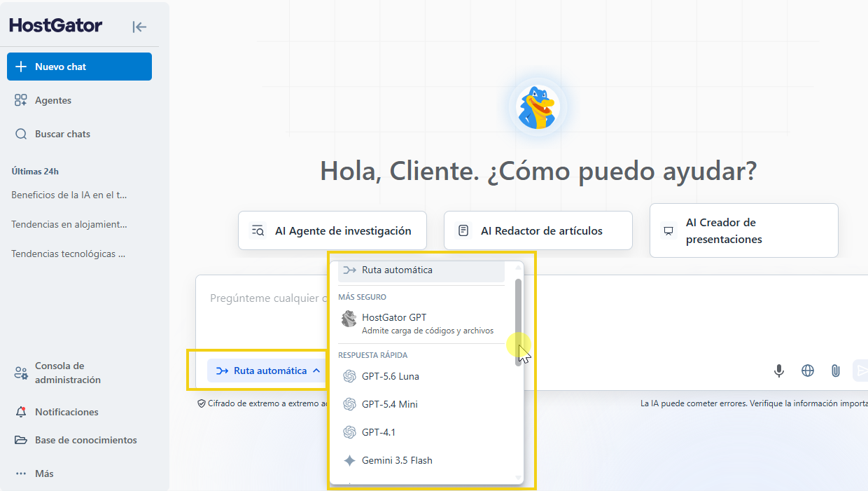Click the 'Últimas 24h' heading
The height and width of the screenshot is (491, 868).
tap(35, 171)
